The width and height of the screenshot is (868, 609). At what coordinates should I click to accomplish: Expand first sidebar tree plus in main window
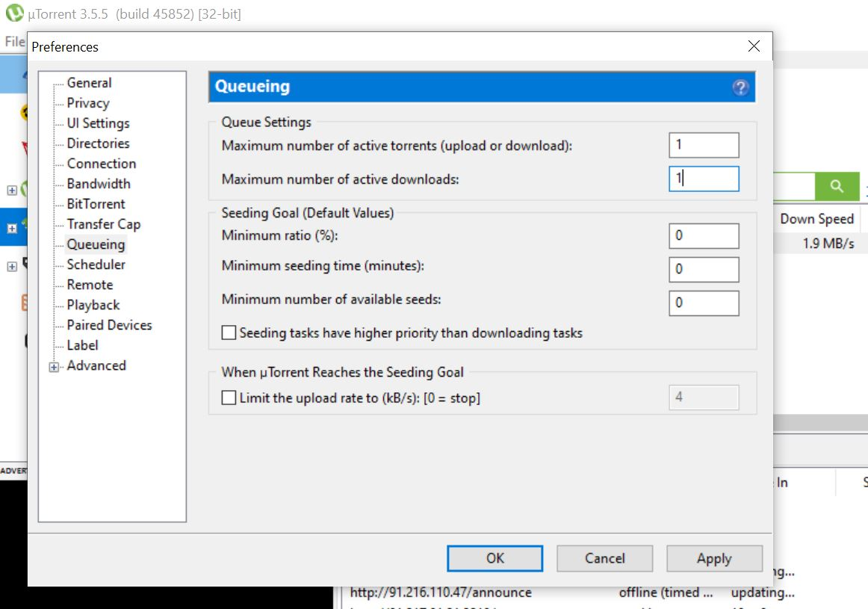tap(12, 190)
